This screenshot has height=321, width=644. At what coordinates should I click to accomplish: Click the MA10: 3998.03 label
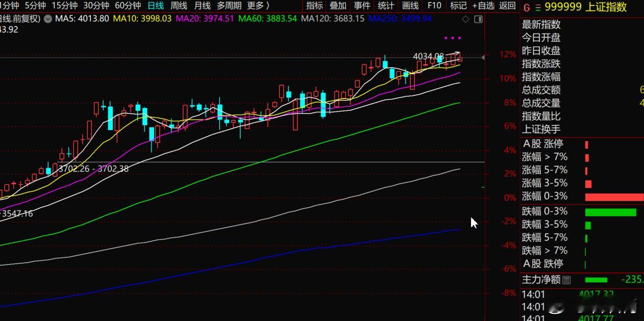point(142,19)
